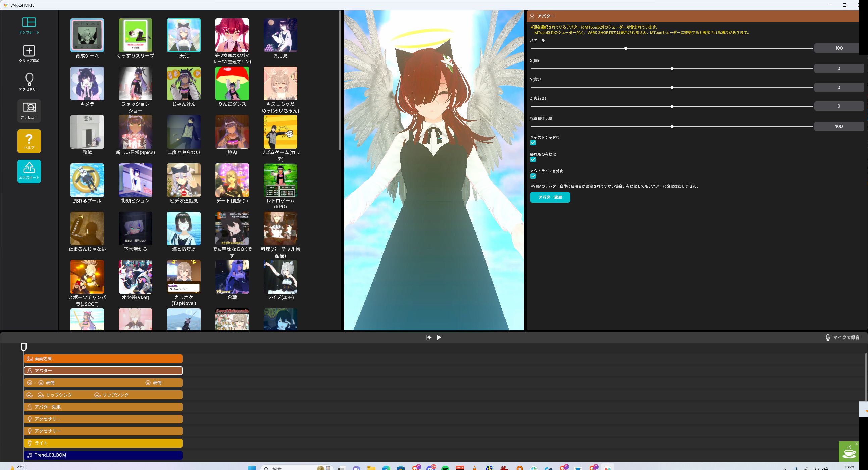The height and width of the screenshot is (470, 868).
Task: Select the 天使 template thumbnail
Action: click(x=184, y=35)
